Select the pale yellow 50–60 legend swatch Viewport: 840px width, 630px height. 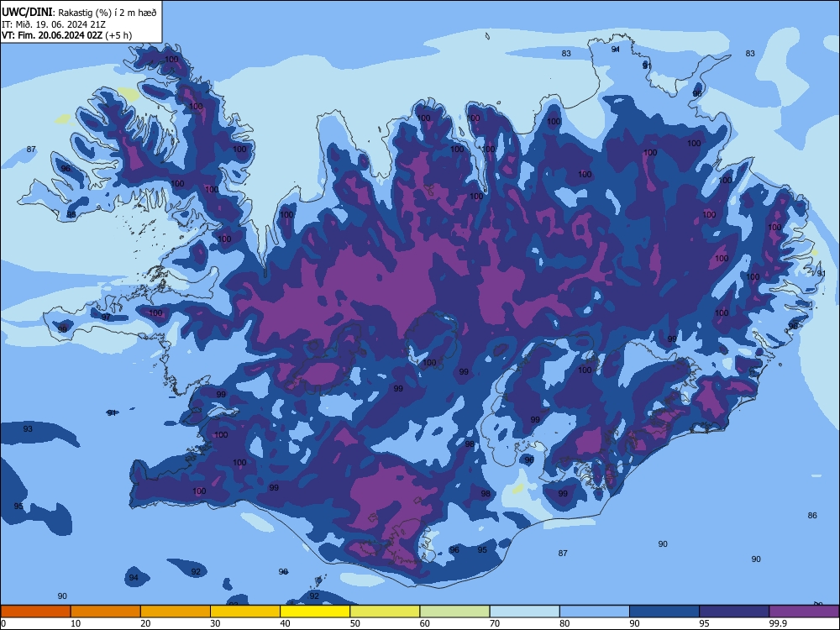[386, 612]
